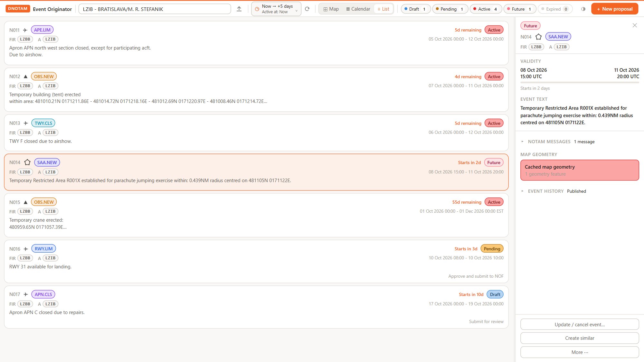Click the Create similar button
644x362 pixels.
(580, 338)
